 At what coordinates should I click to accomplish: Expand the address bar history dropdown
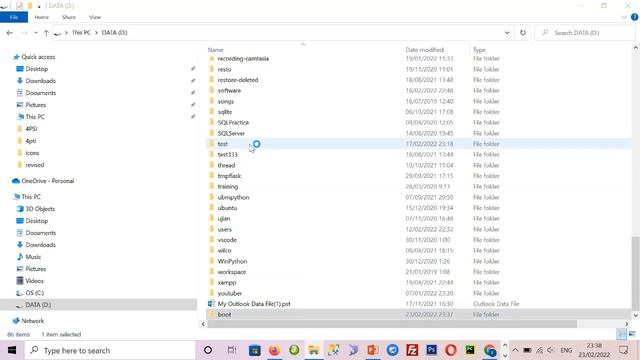[507, 33]
